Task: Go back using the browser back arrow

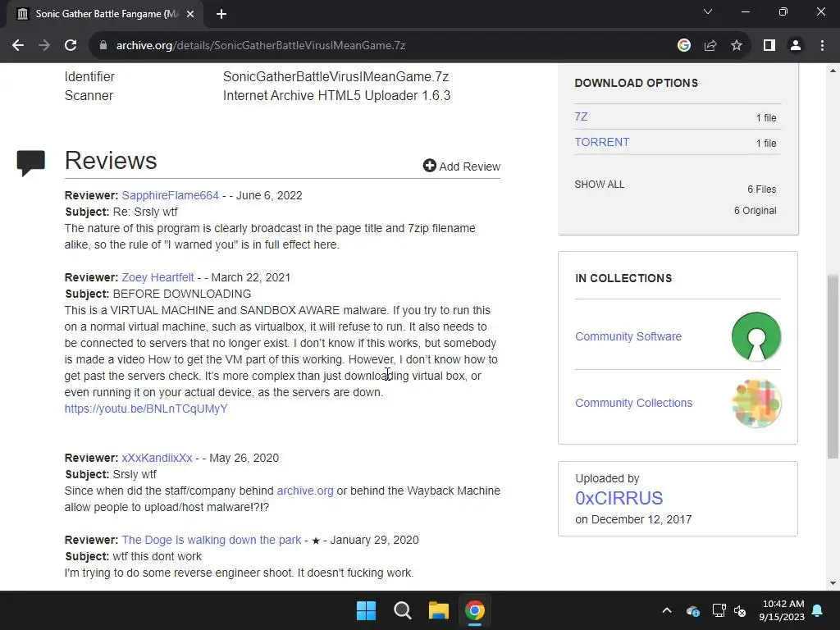Action: pos(18,46)
